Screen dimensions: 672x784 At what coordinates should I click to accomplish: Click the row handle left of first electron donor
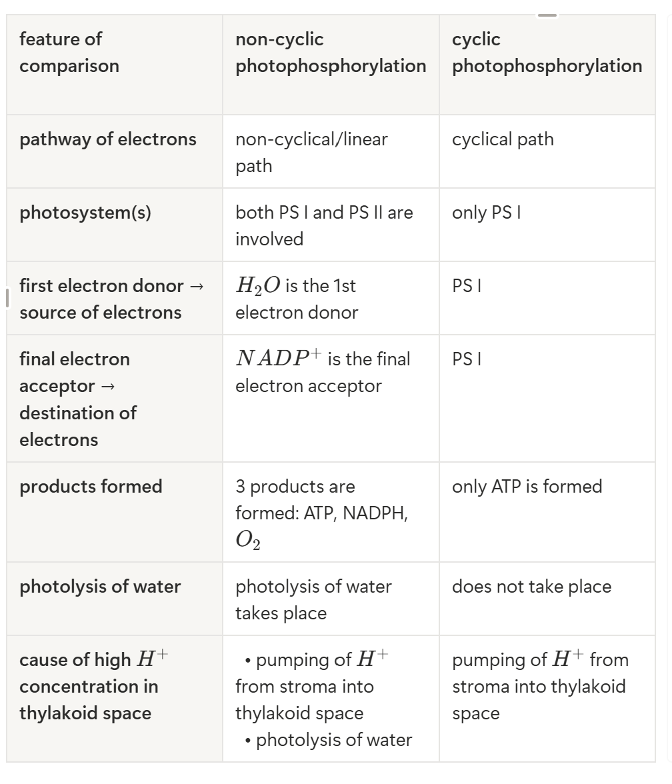click(x=7, y=298)
